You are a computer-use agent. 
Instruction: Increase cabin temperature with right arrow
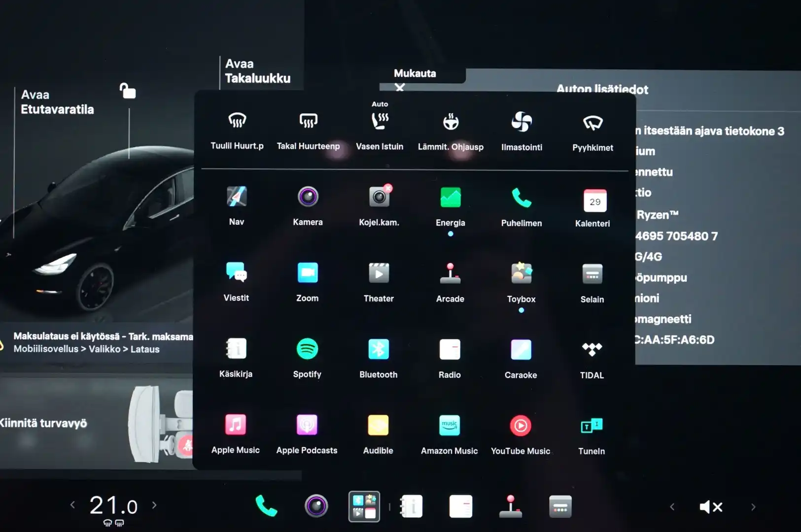coord(154,505)
